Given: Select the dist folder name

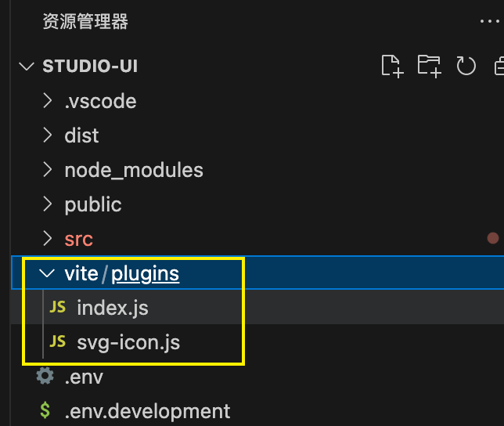Looking at the screenshot, I should (81, 135).
